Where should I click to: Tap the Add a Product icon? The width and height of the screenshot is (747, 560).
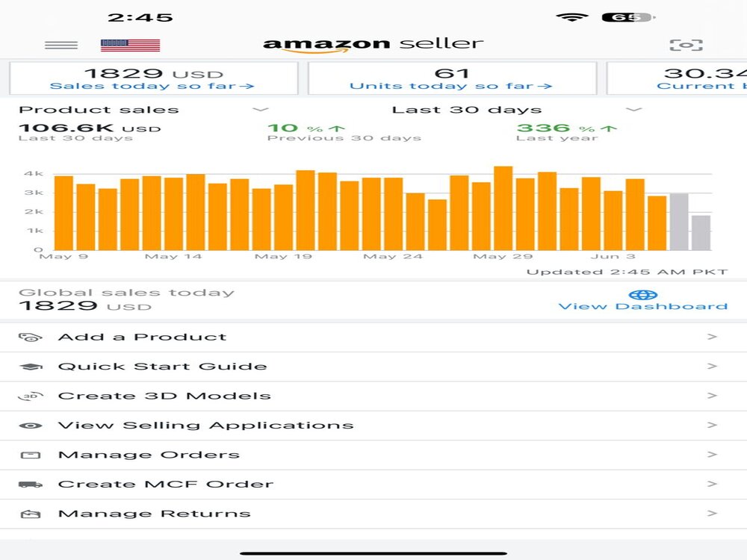(31, 337)
